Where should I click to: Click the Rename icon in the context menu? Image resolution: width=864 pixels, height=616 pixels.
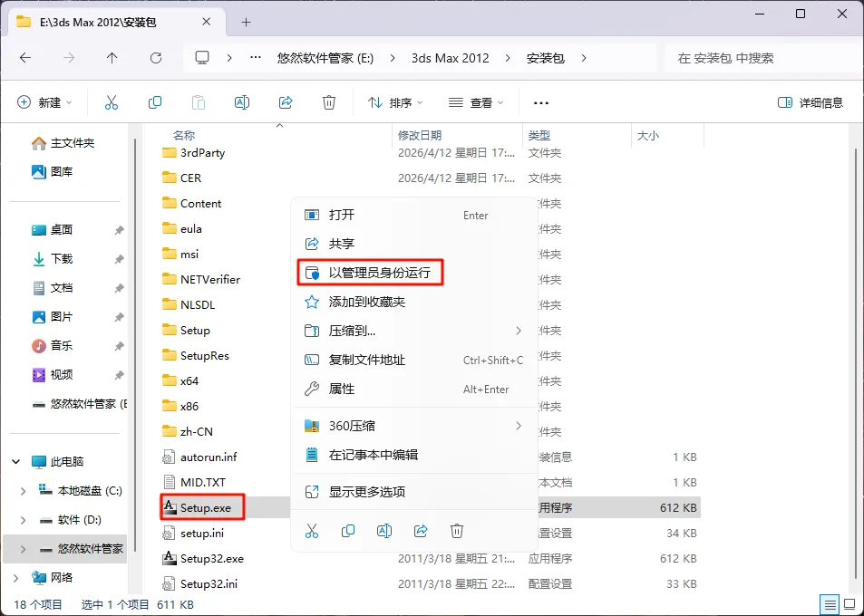pyautogui.click(x=384, y=531)
